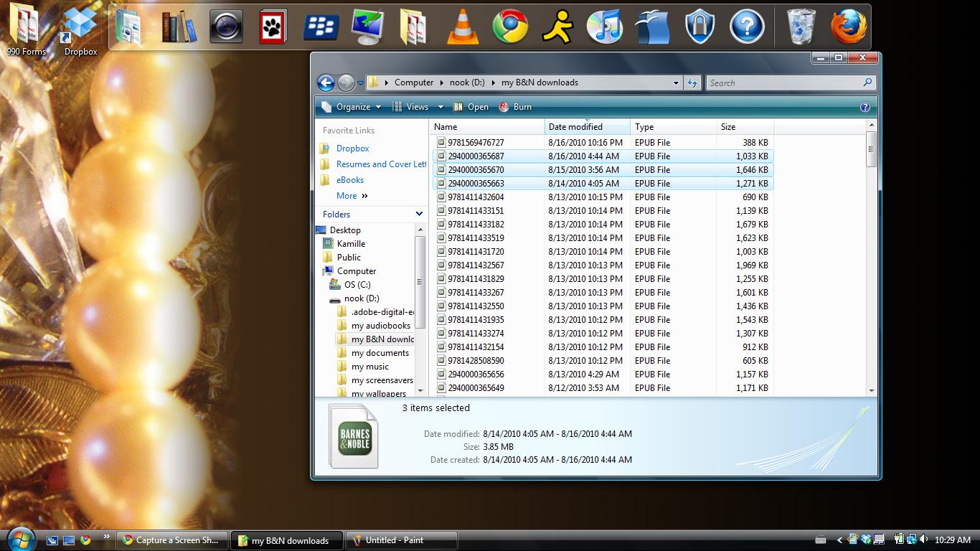Open the eBooks favorite link
Screen dimensions: 980x551
tap(349, 180)
